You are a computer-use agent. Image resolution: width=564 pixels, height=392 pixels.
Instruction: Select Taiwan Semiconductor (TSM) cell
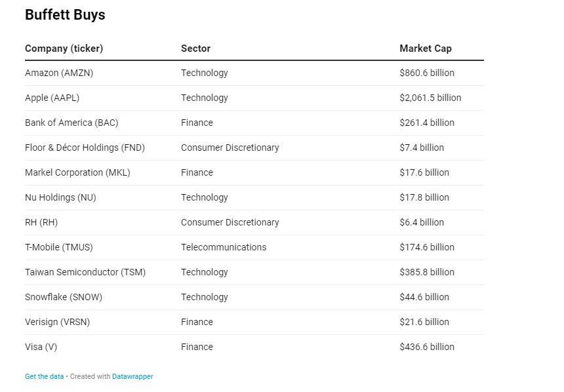(x=85, y=273)
